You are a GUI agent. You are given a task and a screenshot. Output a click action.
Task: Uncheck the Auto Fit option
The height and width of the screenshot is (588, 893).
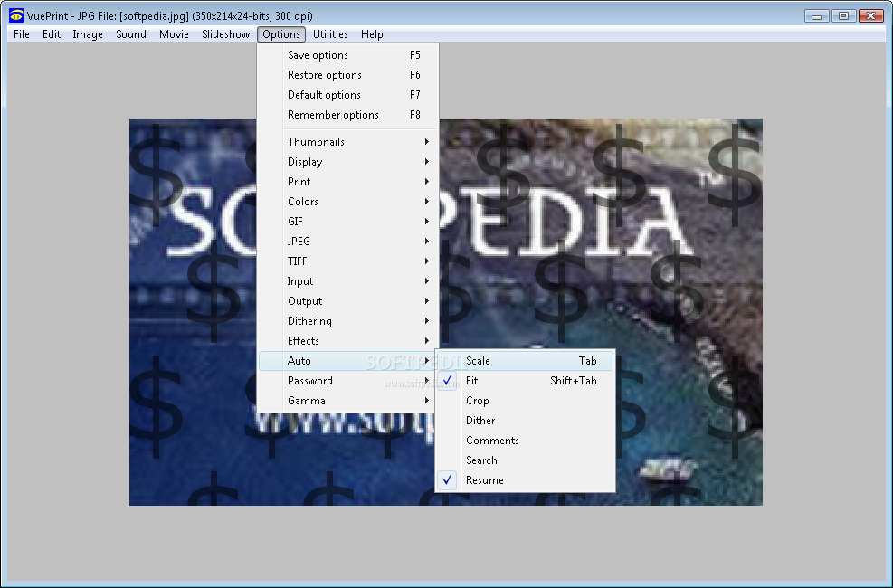coord(525,381)
